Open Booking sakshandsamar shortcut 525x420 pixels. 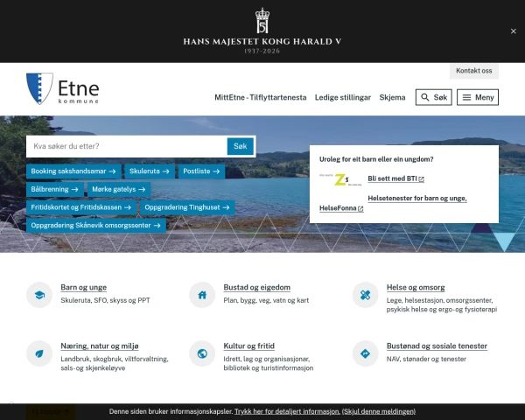click(73, 171)
